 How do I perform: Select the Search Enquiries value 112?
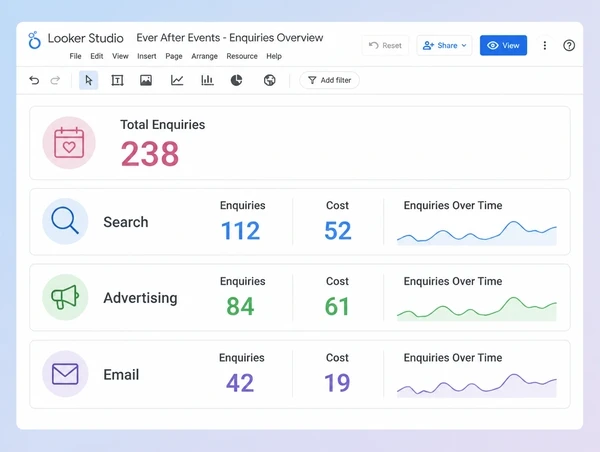[241, 230]
